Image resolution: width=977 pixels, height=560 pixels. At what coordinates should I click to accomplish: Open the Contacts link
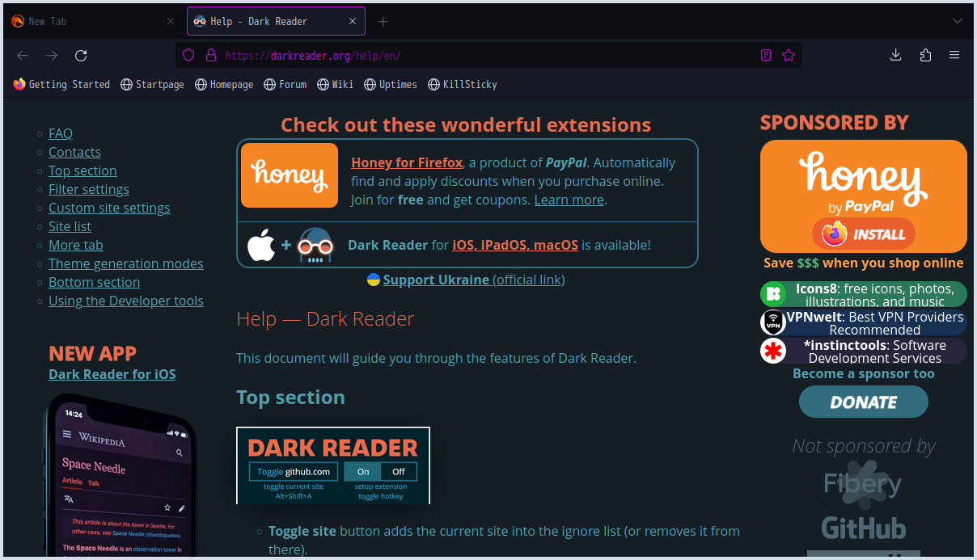click(74, 152)
